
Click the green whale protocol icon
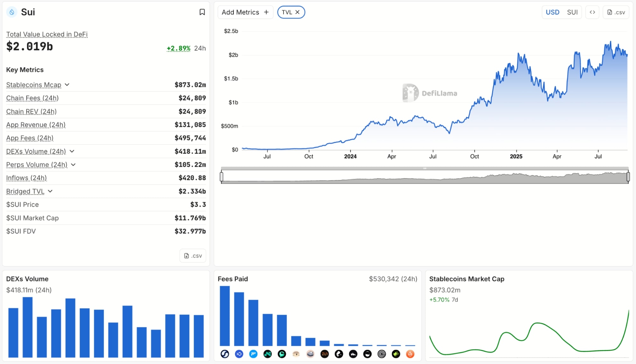(282, 354)
